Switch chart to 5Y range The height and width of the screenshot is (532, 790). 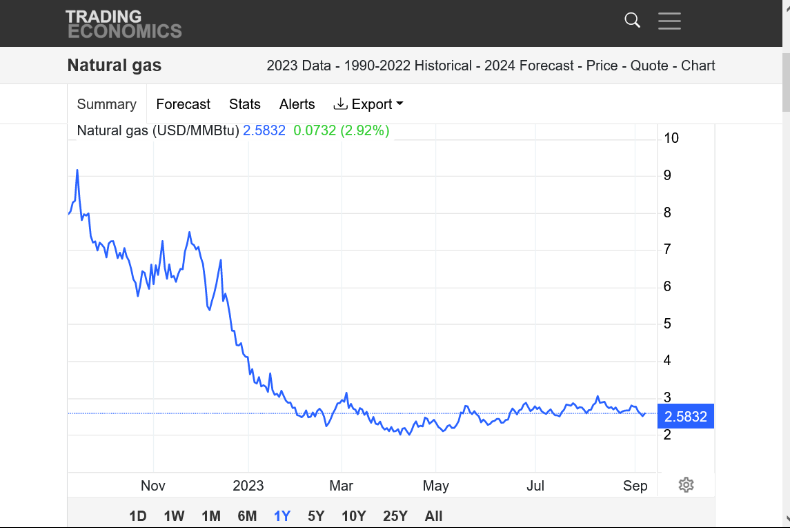coord(316,516)
